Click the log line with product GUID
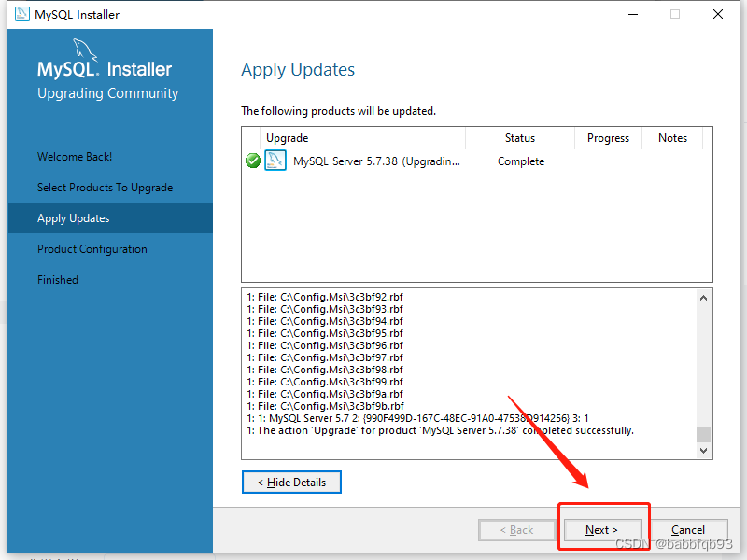 [417, 418]
